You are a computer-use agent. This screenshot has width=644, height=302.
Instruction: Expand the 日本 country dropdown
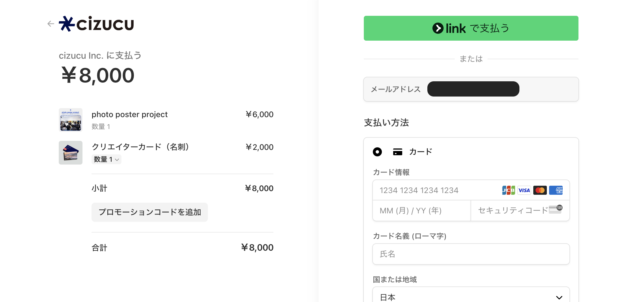tap(471, 296)
